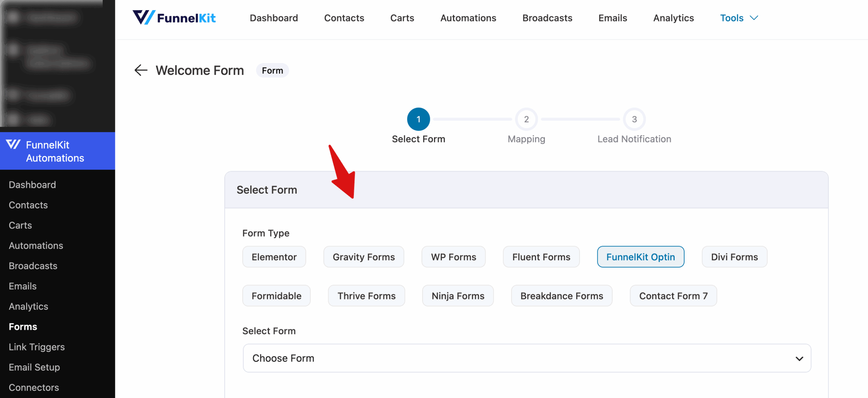
Task: Select Breakdance Forms type
Action: pos(561,296)
